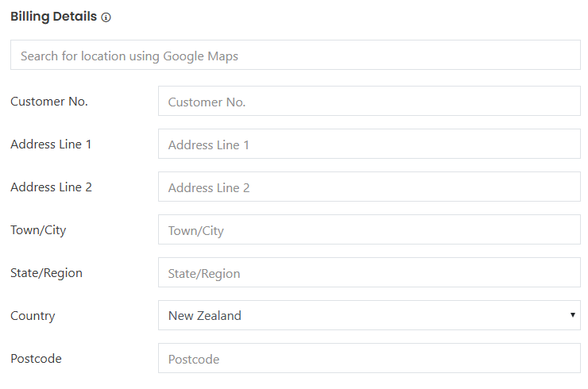This screenshot has width=588, height=389.
Task: Click the Country dropdown arrow
Action: (x=572, y=315)
